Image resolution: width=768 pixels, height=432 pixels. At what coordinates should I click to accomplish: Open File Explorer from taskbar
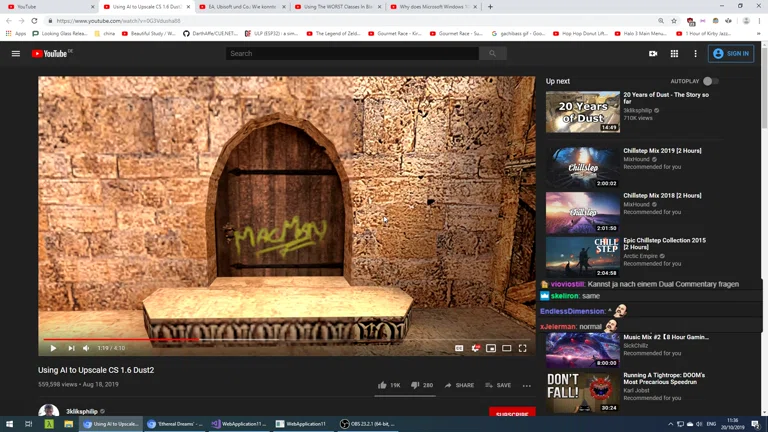(x=69, y=424)
